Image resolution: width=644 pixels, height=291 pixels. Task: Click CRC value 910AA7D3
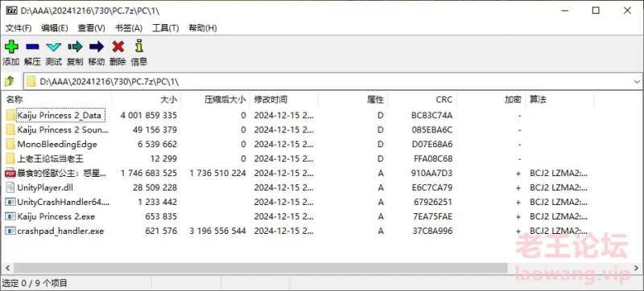(x=432, y=173)
